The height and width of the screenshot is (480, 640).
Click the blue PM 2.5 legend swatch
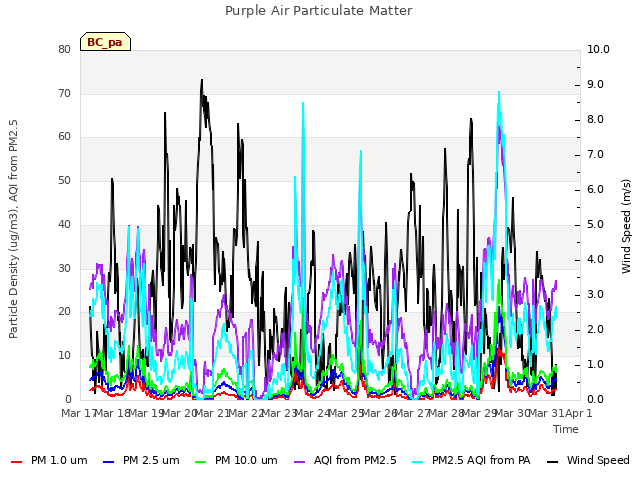point(109,462)
